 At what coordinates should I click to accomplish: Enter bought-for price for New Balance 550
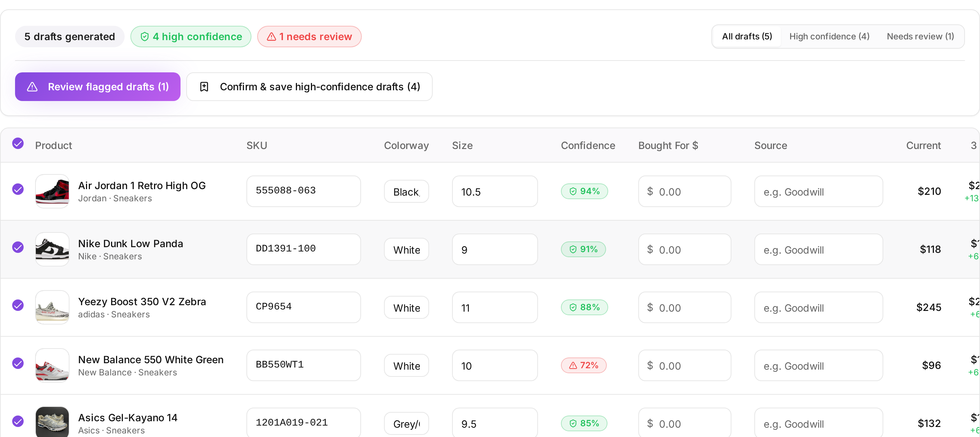[x=684, y=365]
